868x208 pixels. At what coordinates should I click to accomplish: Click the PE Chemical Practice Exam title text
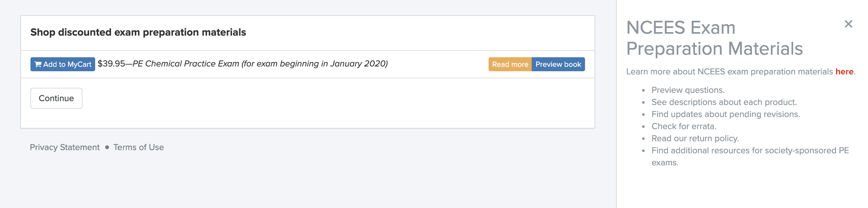260,64
